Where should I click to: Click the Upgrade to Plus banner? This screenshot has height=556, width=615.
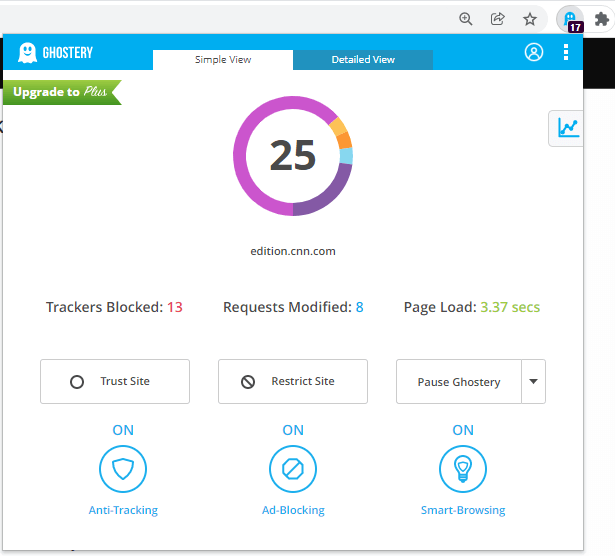60,92
